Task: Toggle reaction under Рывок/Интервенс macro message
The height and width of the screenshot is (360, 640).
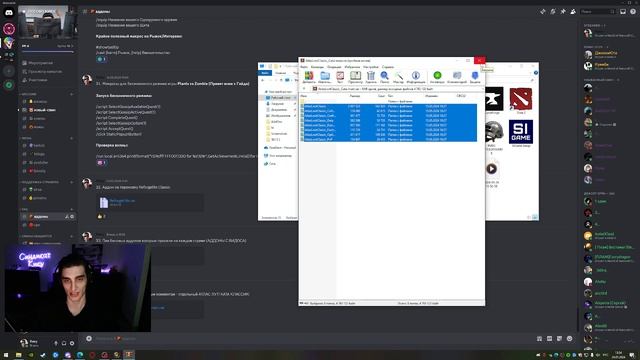Action: pos(101,59)
